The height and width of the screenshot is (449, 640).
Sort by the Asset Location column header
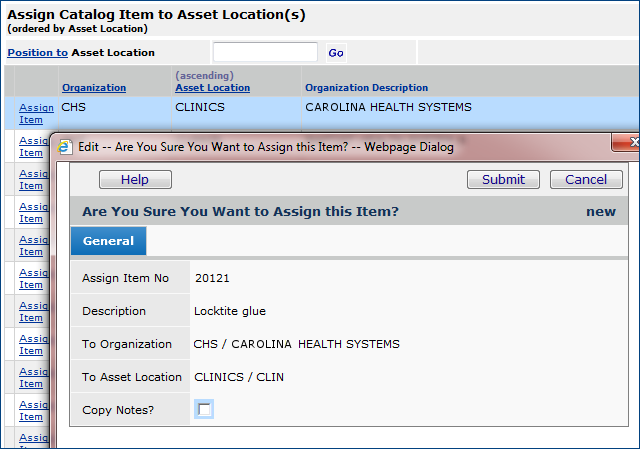tap(212, 88)
